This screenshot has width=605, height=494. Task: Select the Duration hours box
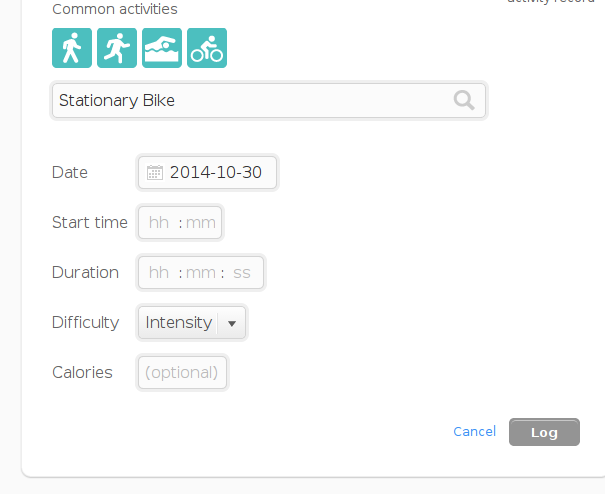[x=159, y=273]
